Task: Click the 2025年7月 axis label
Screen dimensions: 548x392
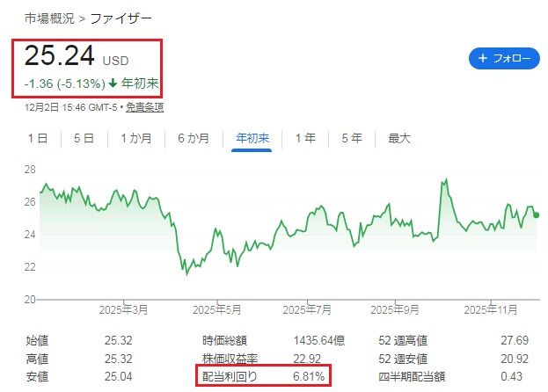Action: point(307,309)
